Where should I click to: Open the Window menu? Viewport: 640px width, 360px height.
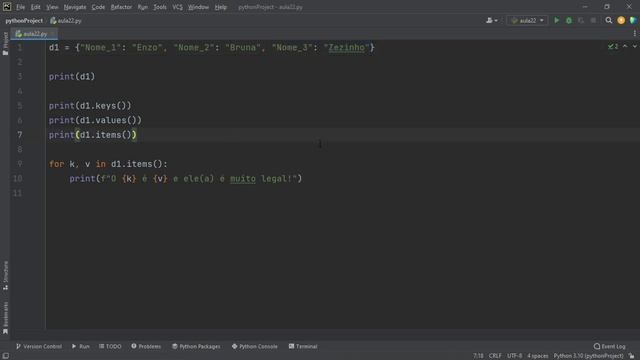pyautogui.click(x=198, y=7)
